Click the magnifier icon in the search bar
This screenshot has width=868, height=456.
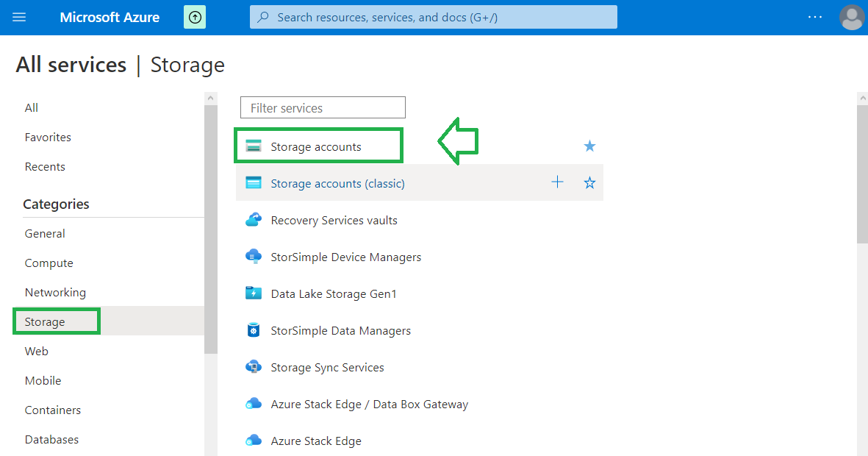tap(264, 17)
